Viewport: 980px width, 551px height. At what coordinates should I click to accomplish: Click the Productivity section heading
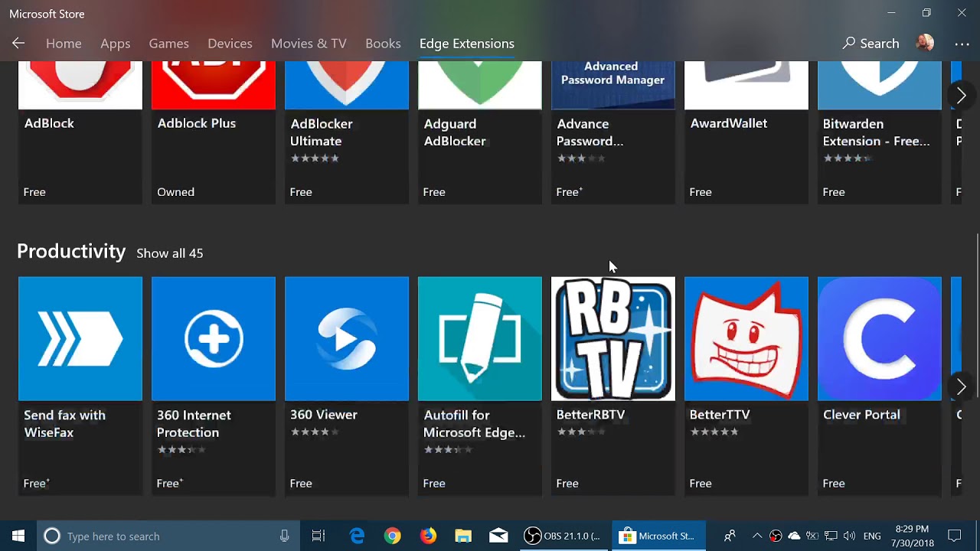(x=71, y=252)
